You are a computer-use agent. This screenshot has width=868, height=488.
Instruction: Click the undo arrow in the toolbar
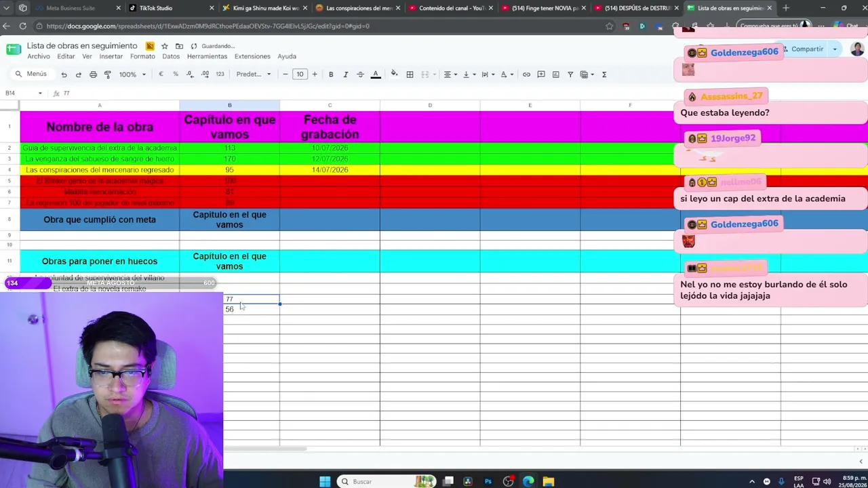pos(64,75)
